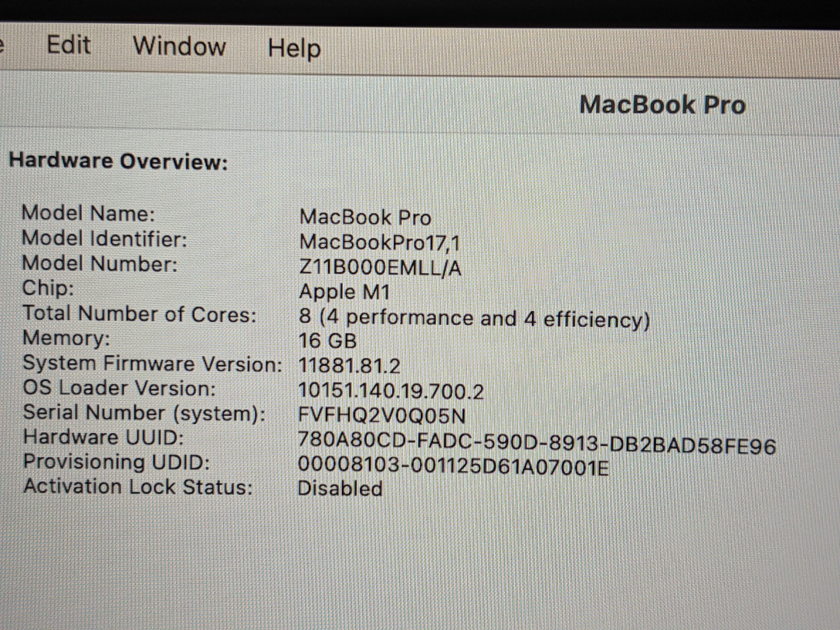The image size is (840, 630).
Task: Select the FVFHQ2V0Q05N serial number
Action: coord(382,416)
